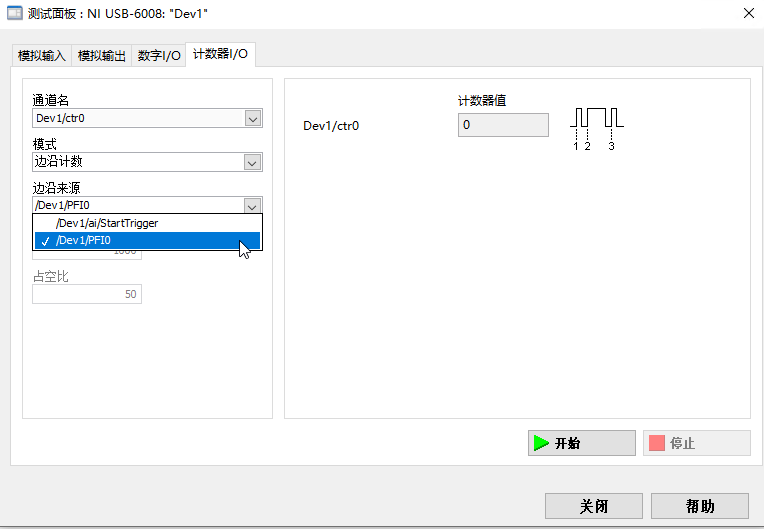
Task: Click the 占空比 label
Action: point(51,277)
